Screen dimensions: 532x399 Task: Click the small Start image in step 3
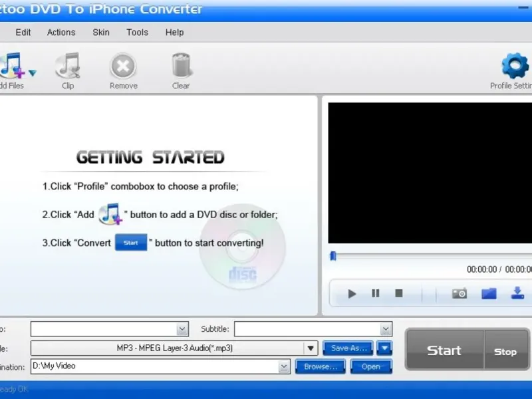click(131, 243)
